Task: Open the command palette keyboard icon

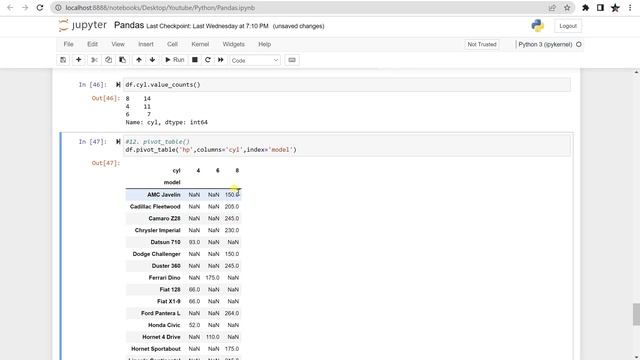Action: [292, 60]
